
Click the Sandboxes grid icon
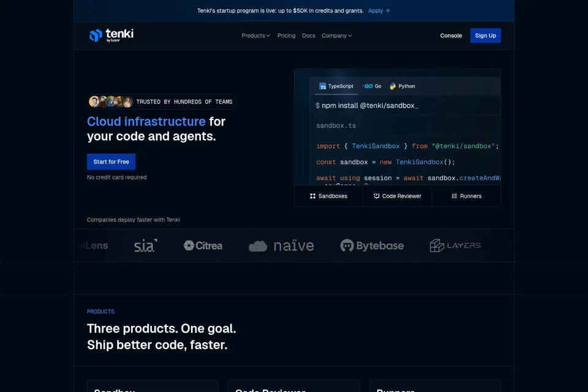(313, 196)
